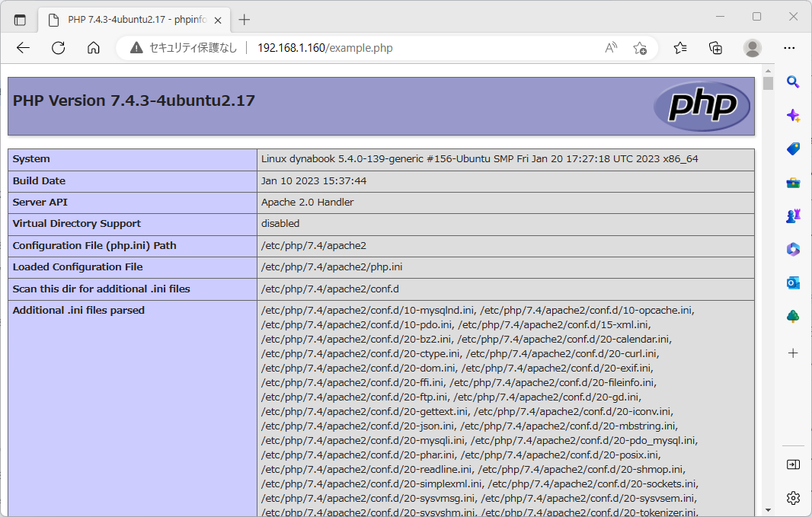
Task: Click the 'Additional .ini files parsed' label
Action: coord(78,311)
